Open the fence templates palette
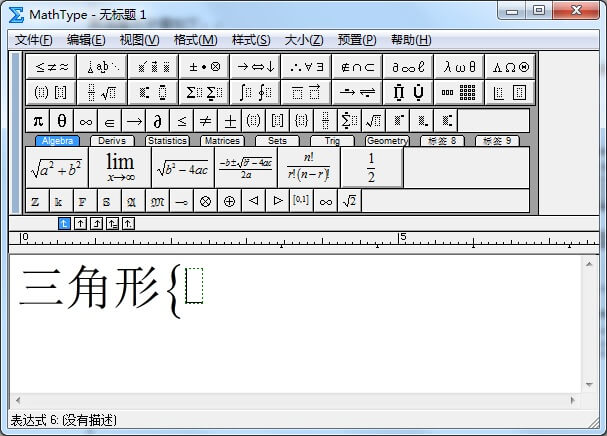Image resolution: width=607 pixels, height=436 pixels. pos(51,93)
